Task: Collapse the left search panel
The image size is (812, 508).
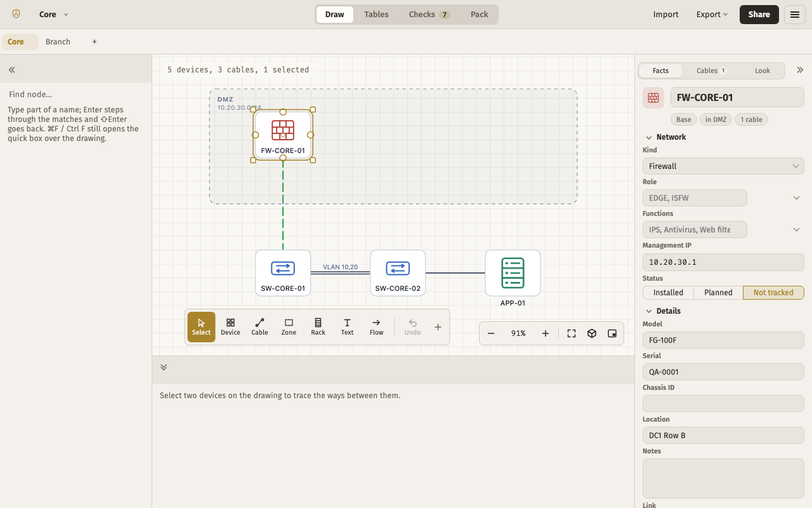Action: 11,70
